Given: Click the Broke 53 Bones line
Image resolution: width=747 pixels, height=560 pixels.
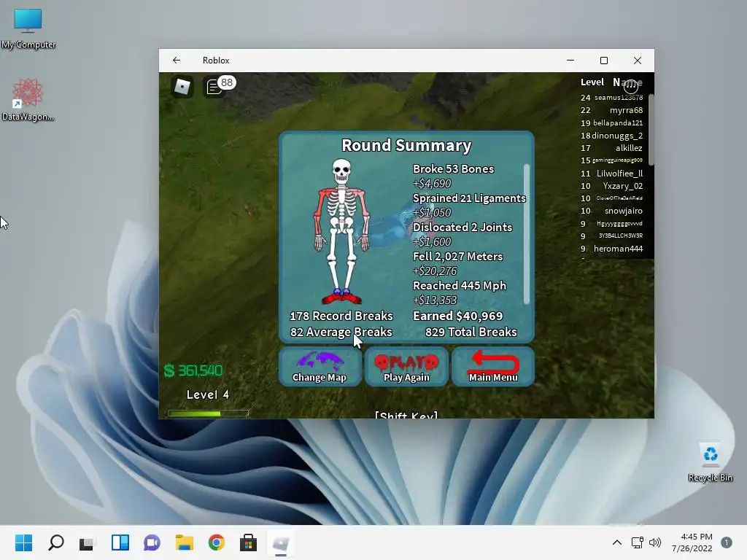Looking at the screenshot, I should [x=453, y=169].
